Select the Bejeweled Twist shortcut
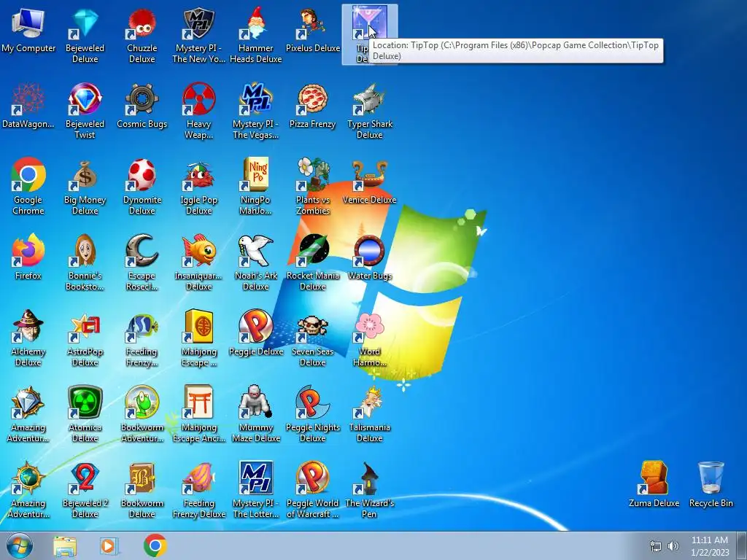This screenshot has height=560, width=747. click(85, 112)
